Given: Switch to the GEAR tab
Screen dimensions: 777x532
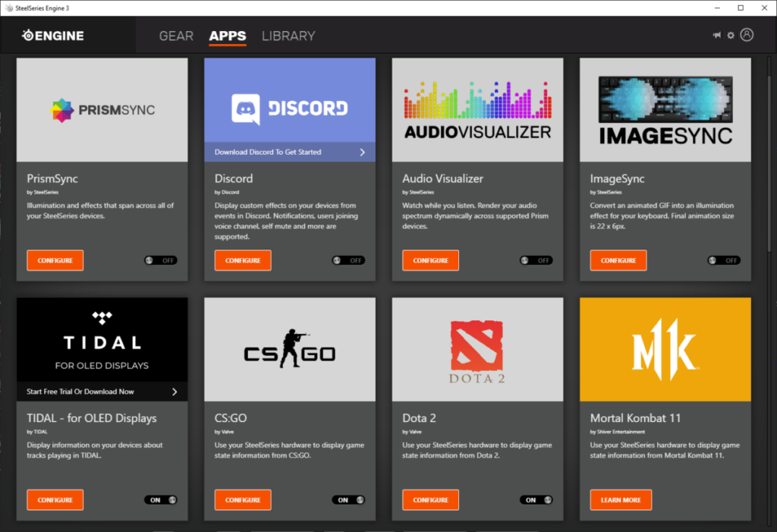Looking at the screenshot, I should coord(176,36).
